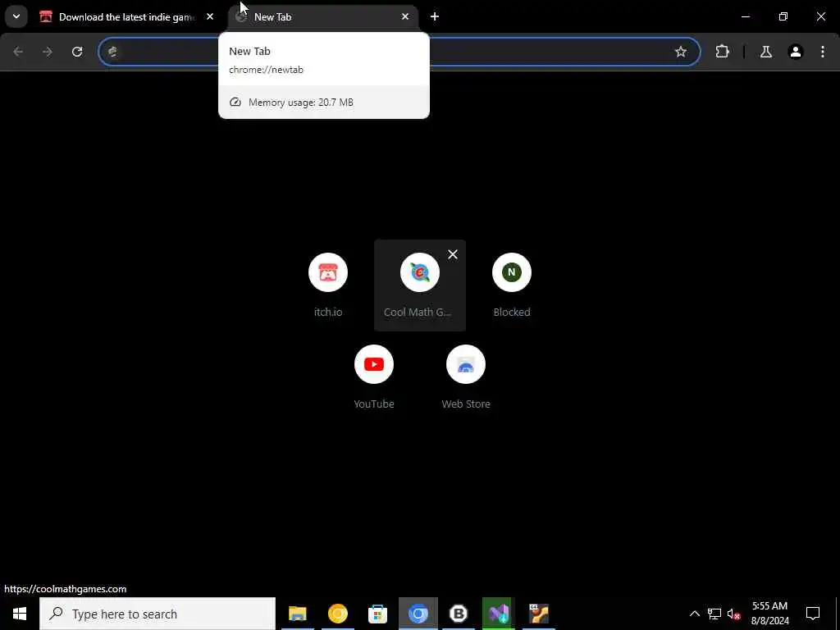Switch to the active Chrome taskbar window
840x630 pixels.
click(418, 614)
